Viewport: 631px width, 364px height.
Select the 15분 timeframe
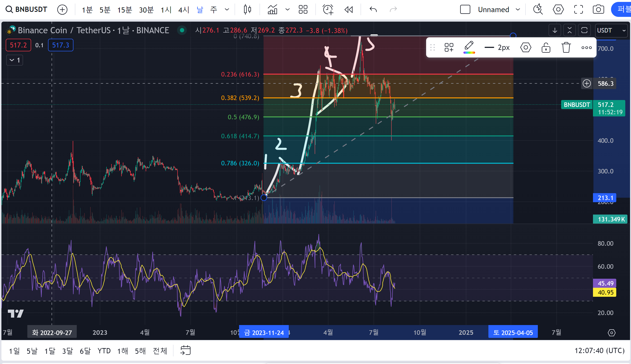point(125,10)
